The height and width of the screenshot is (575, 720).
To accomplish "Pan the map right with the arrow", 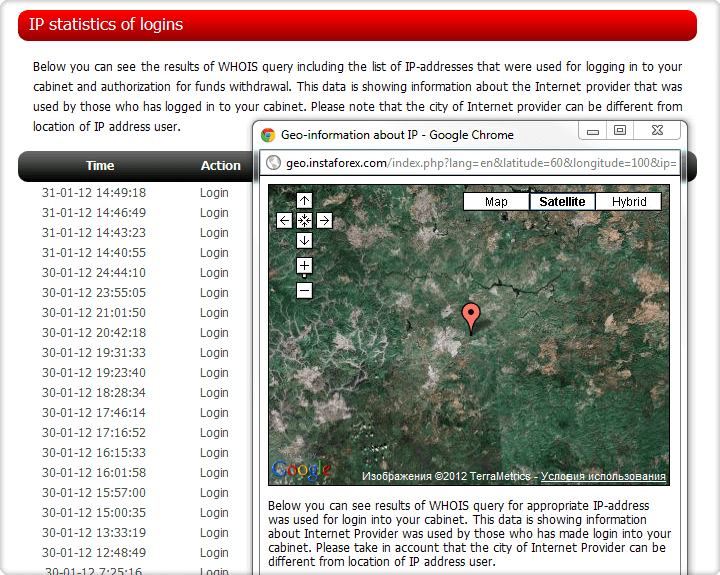I will (x=324, y=221).
